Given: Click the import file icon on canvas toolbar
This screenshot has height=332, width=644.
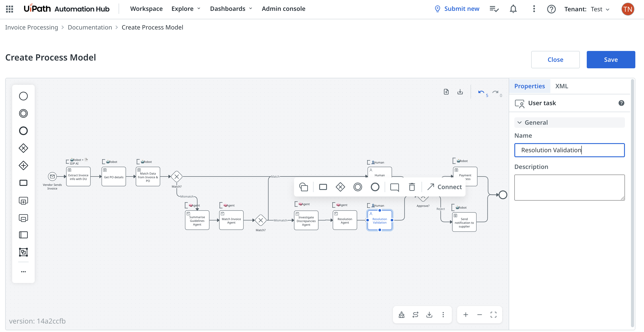Looking at the screenshot, I should [446, 92].
